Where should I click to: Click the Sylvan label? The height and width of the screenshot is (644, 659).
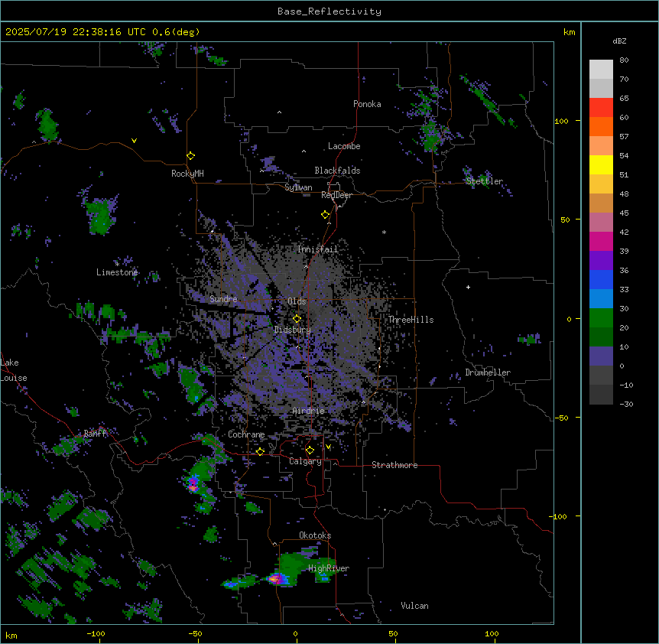[298, 187]
